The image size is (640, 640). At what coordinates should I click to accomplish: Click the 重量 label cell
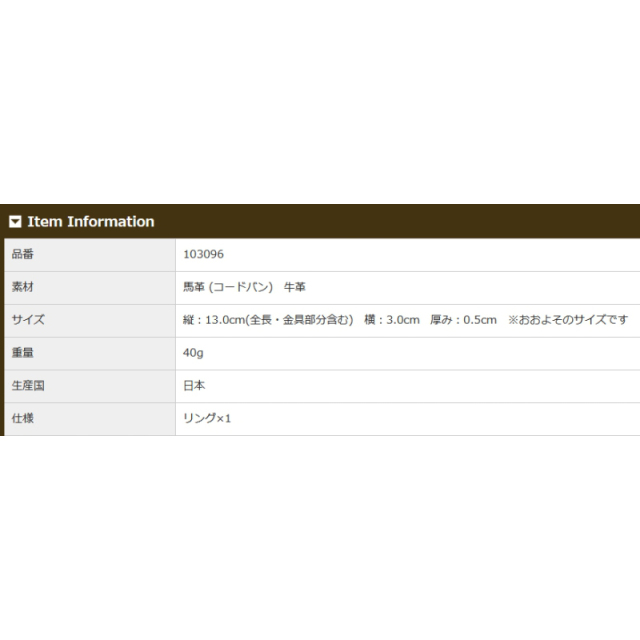pyautogui.click(x=90, y=353)
